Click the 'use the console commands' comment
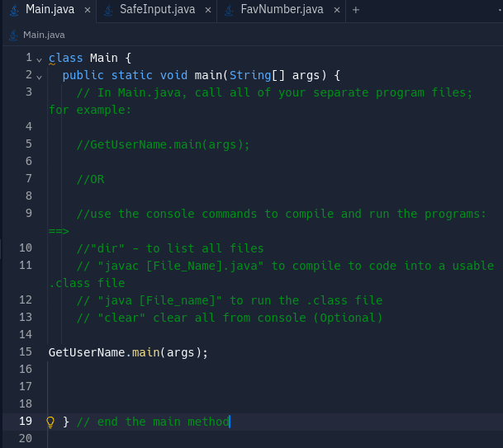Image resolution: width=503 pixels, height=448 pixels. (268, 223)
